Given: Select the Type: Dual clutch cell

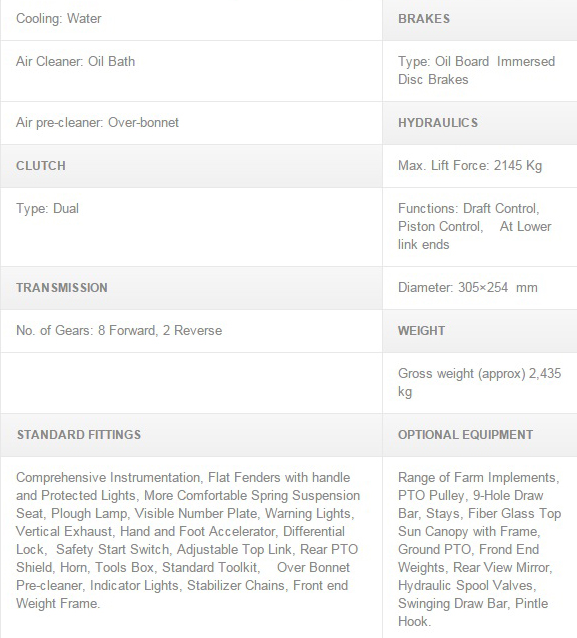Looking at the screenshot, I should pos(191,227).
